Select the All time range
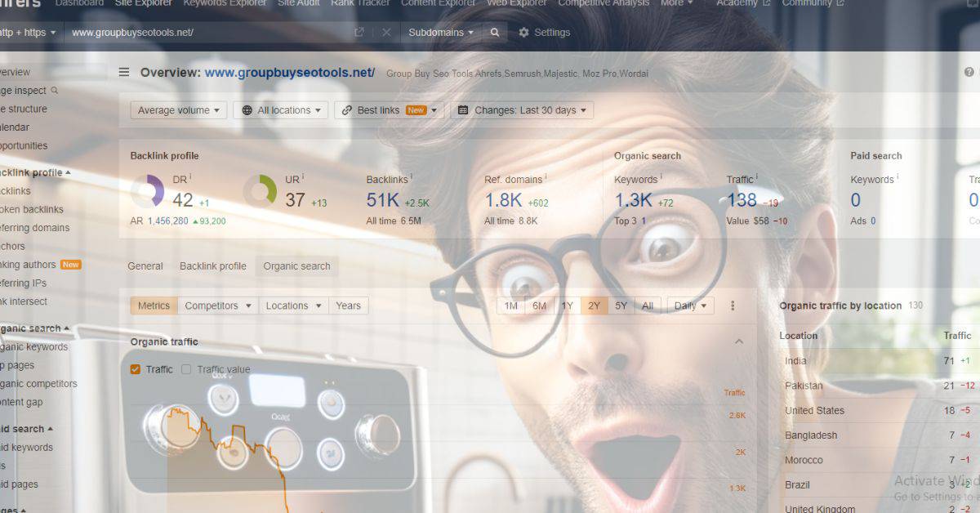The height and width of the screenshot is (513, 980). tap(648, 306)
